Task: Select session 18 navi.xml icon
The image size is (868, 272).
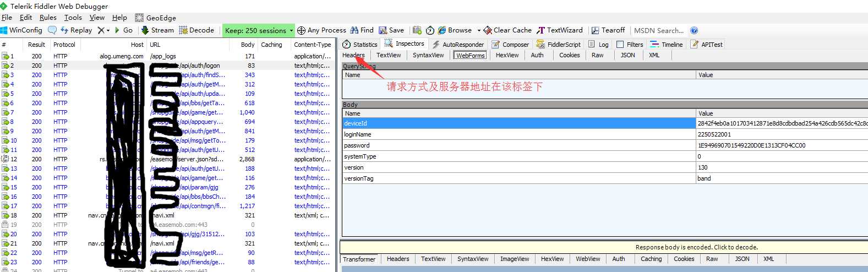Action: (x=6, y=215)
